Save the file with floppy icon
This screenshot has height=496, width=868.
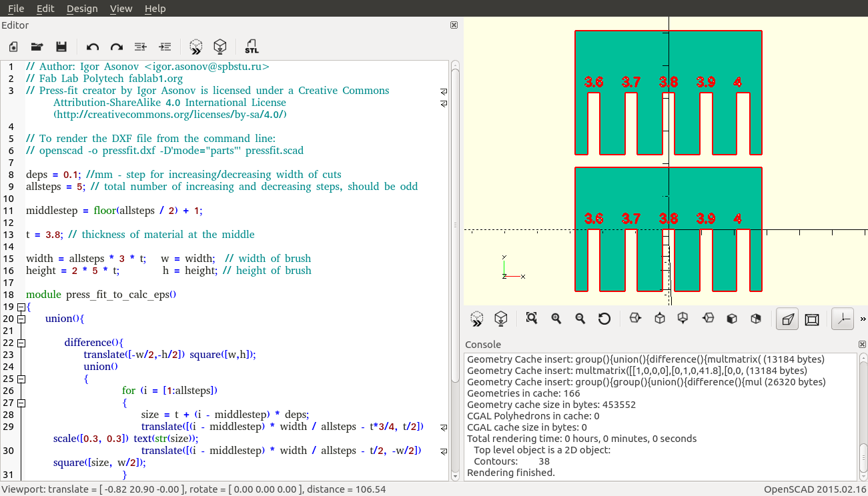(61, 47)
